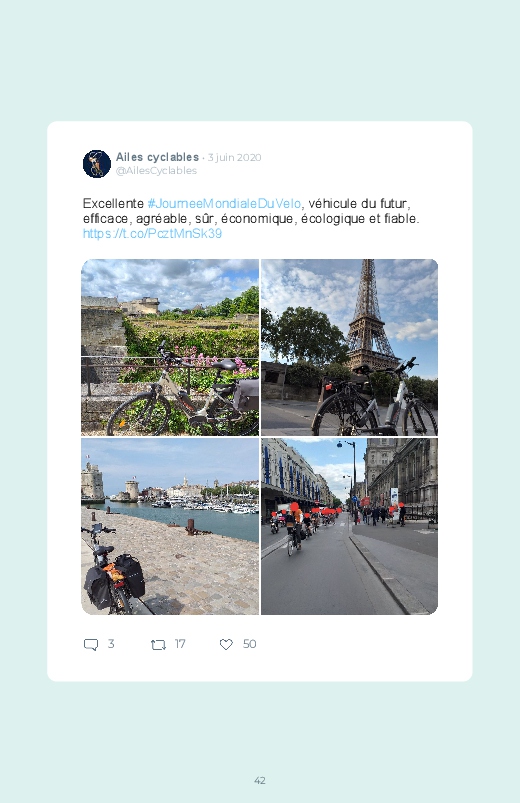Open the Ailes cyclables account name
The height and width of the screenshot is (803, 520).
tap(157, 157)
